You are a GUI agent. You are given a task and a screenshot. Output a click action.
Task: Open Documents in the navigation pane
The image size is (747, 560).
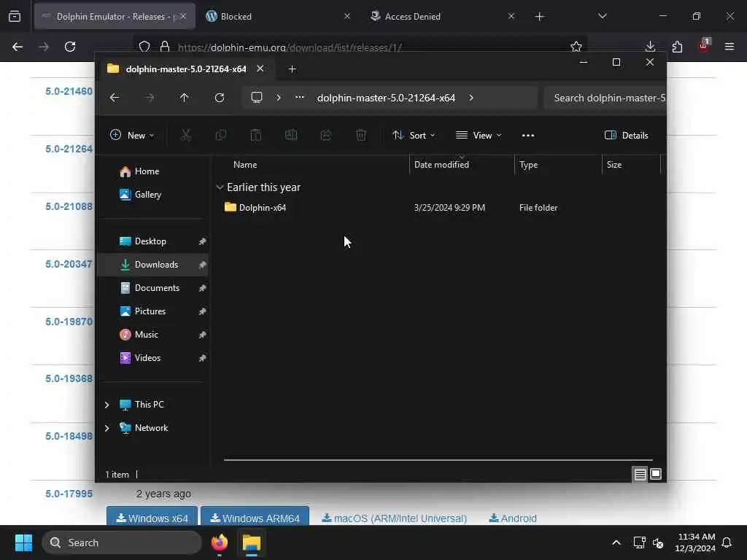point(153,288)
